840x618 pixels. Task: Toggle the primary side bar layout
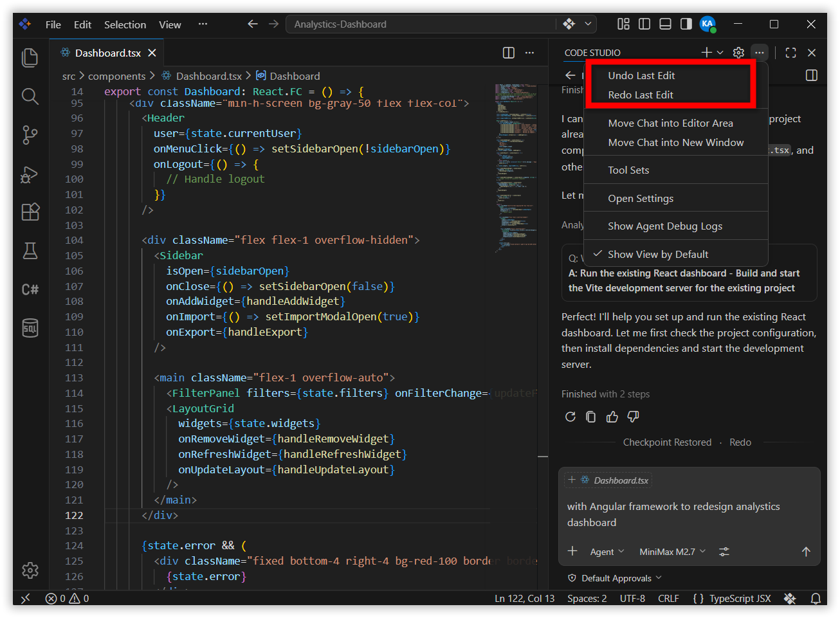point(644,24)
